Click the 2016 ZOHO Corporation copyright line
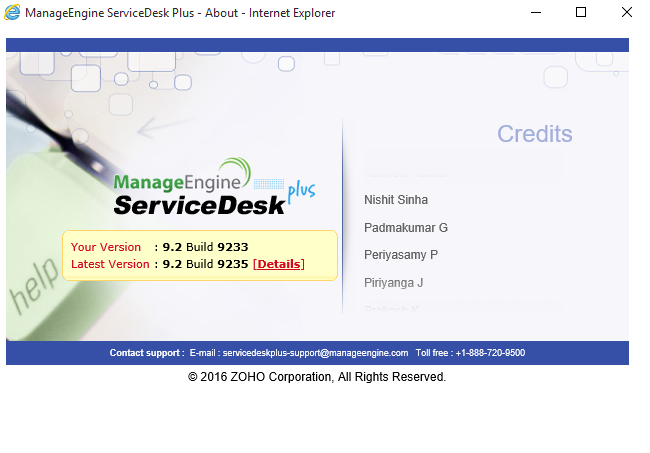Image resolution: width=650 pixels, height=453 pixels. [x=317, y=377]
